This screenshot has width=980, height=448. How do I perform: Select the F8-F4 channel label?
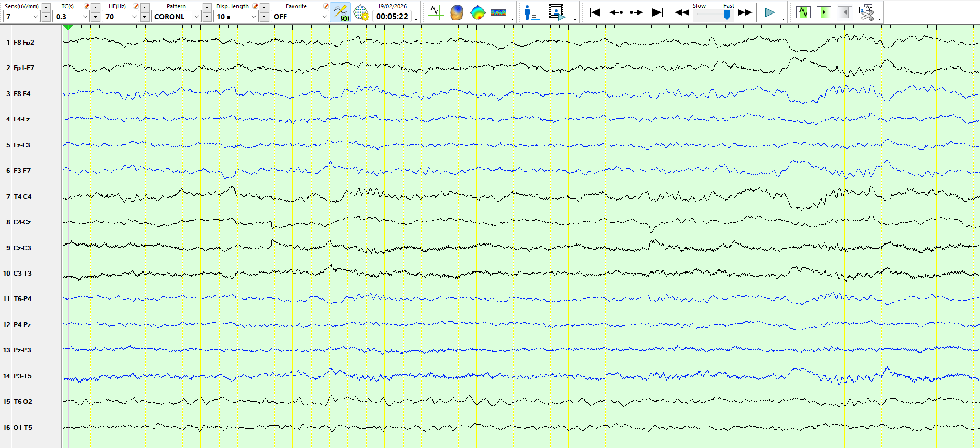(22, 94)
